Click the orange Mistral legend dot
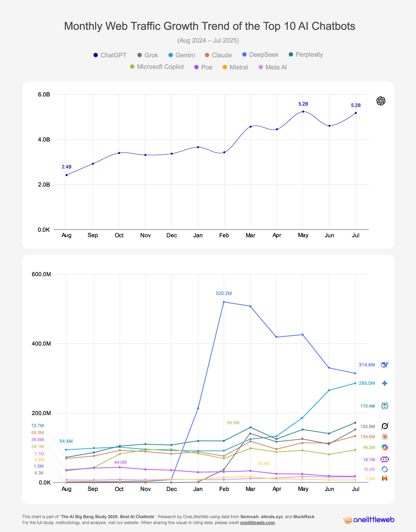Screen dimensions: 416x532 pos(225,67)
